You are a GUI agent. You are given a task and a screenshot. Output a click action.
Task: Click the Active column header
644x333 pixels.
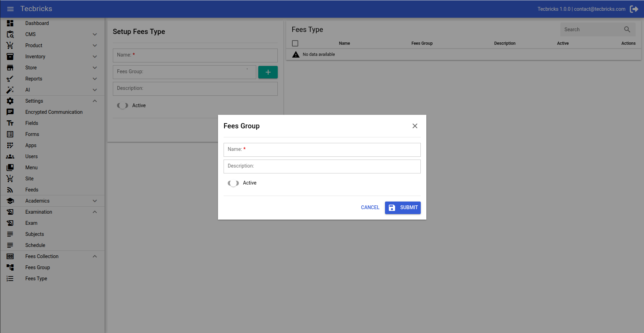(563, 43)
